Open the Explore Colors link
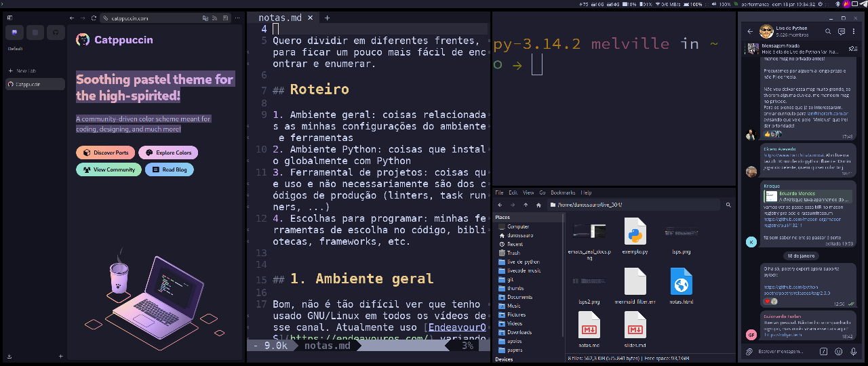 (168, 152)
